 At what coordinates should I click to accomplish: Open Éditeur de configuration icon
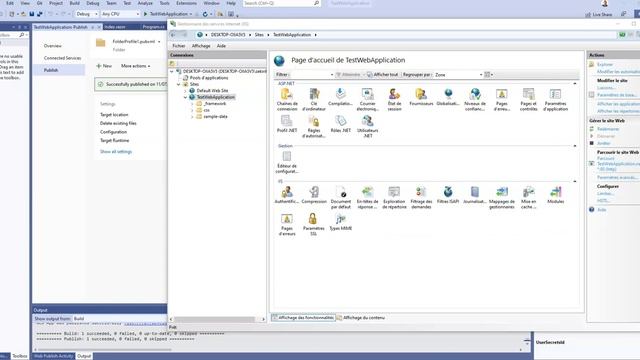point(287,162)
